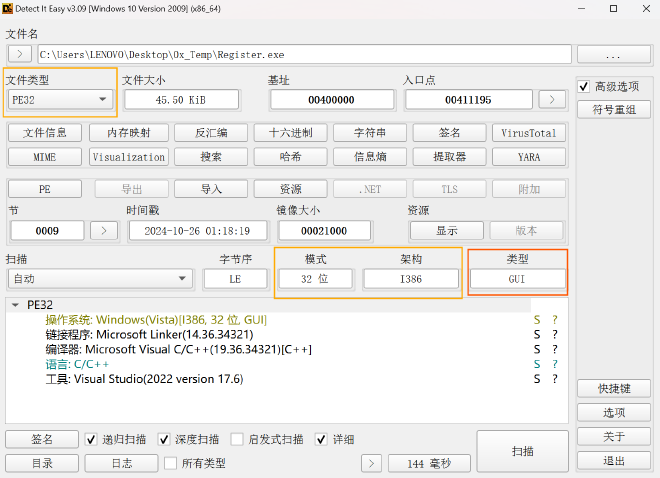Click the 基址 00400000 field
660x478 pixels.
tap(332, 100)
